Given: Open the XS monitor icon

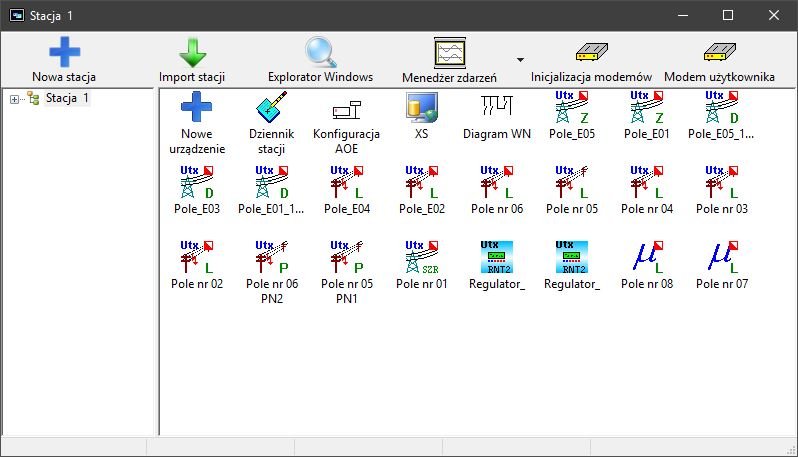Looking at the screenshot, I should [421, 108].
